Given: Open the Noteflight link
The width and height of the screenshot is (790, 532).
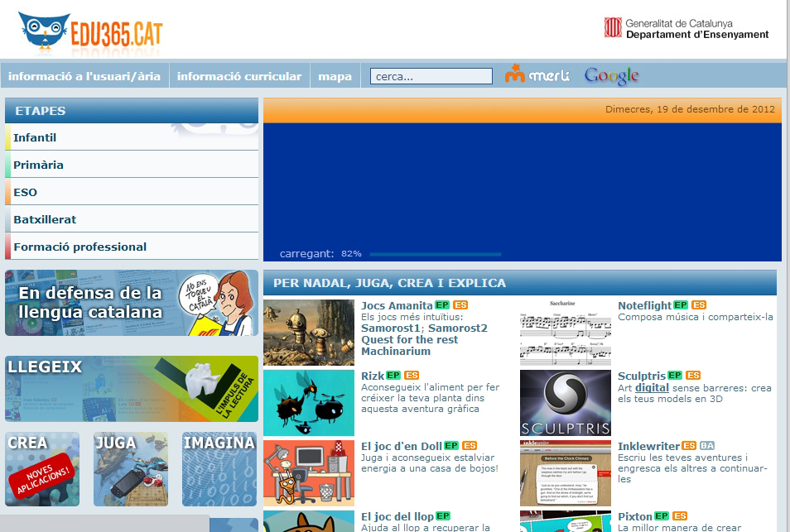Looking at the screenshot, I should [x=645, y=305].
